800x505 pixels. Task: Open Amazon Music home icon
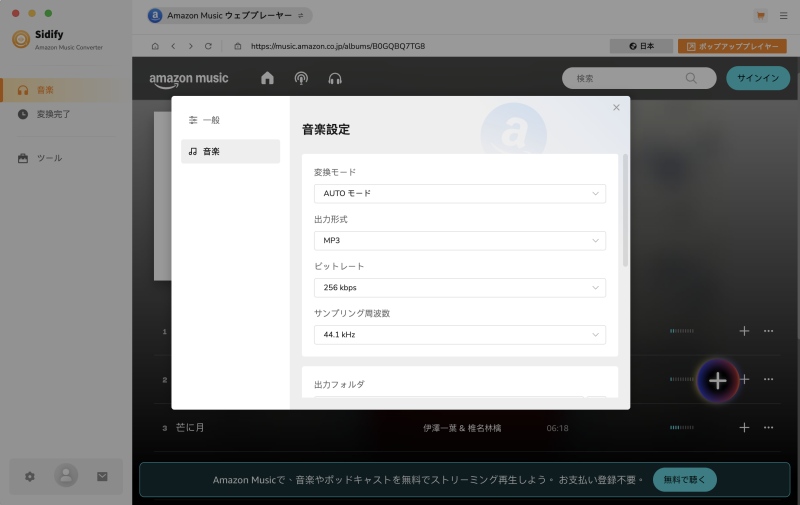(267, 78)
